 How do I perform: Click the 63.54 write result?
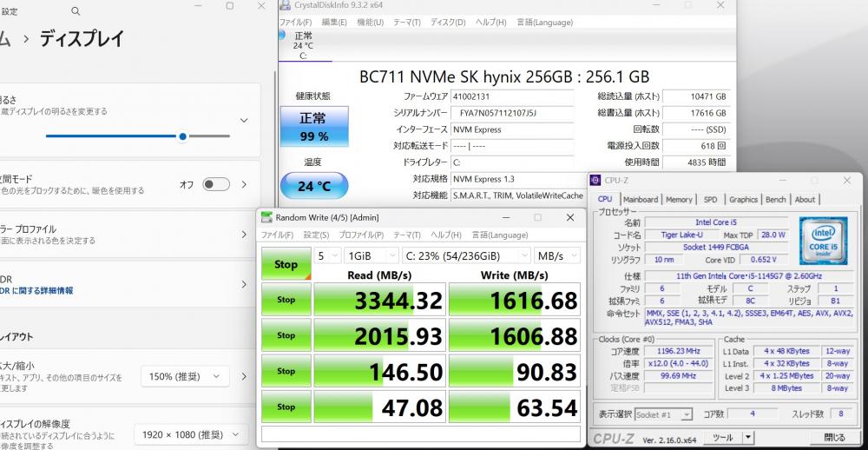click(x=515, y=407)
